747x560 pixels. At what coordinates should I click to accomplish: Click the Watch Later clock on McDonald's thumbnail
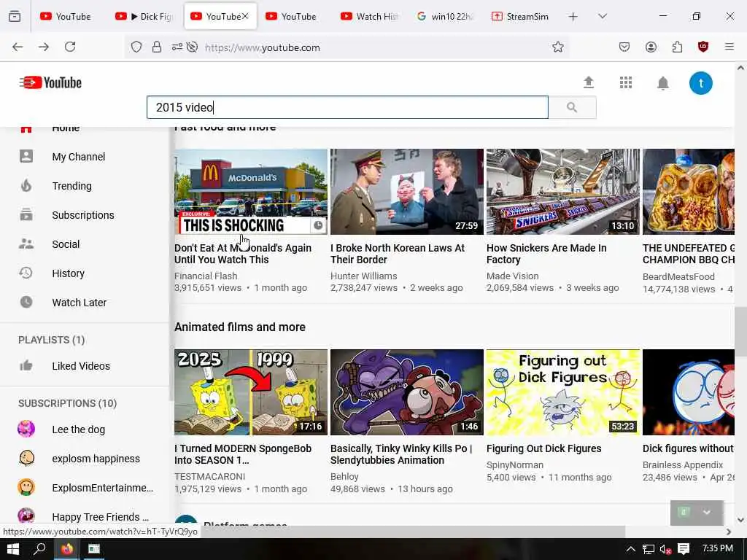318,225
